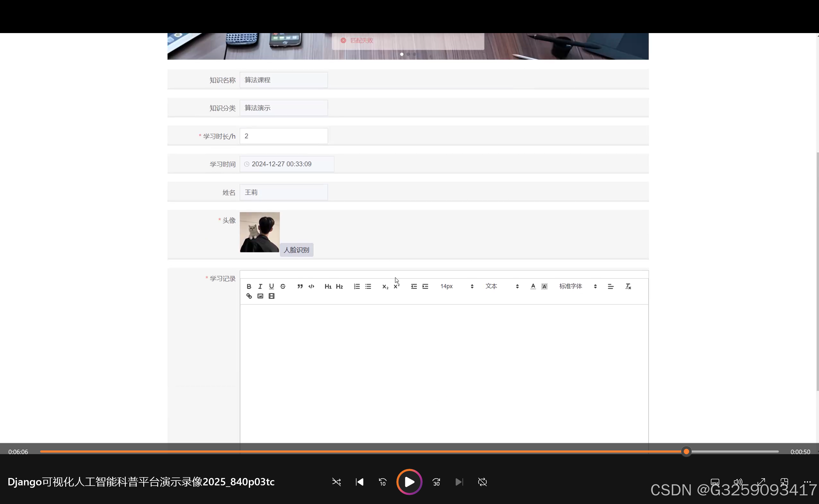Insert a blockquote in editor
Screen dimensions: 819x504
tap(300, 286)
